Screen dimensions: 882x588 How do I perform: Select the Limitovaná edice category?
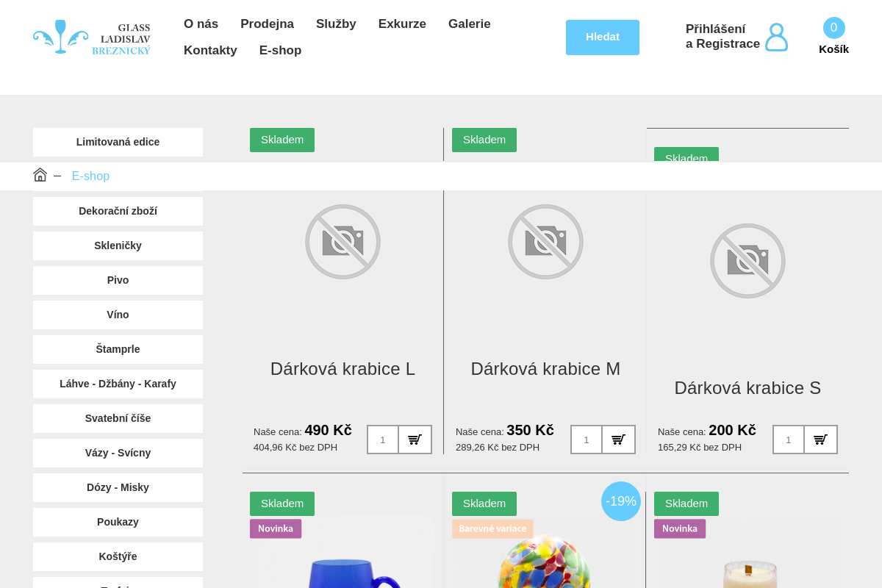(x=118, y=142)
